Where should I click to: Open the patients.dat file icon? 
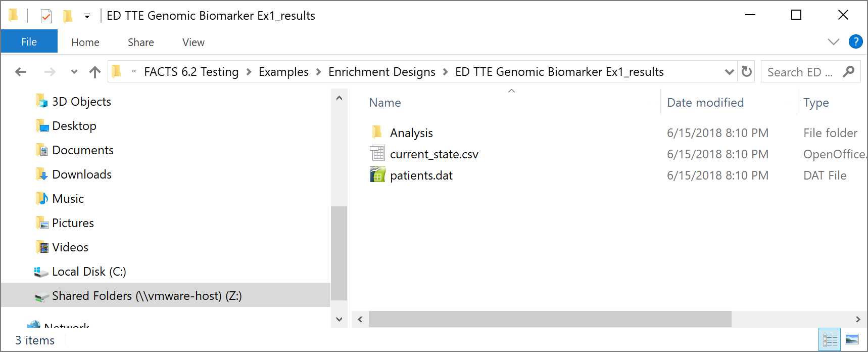(377, 175)
